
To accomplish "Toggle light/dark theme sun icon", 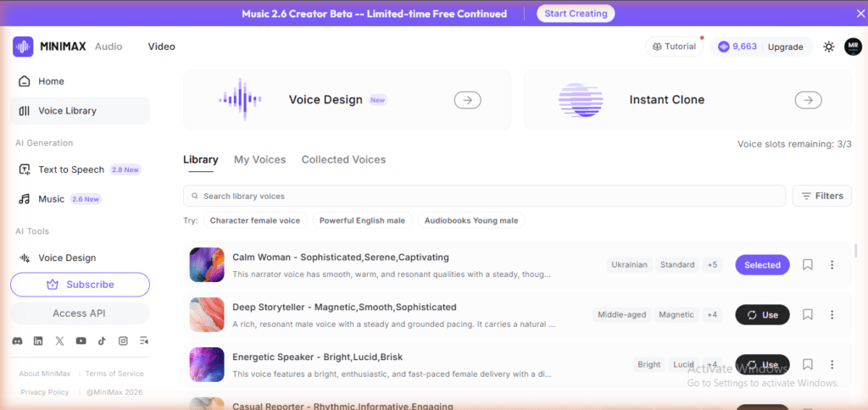I will pos(829,47).
